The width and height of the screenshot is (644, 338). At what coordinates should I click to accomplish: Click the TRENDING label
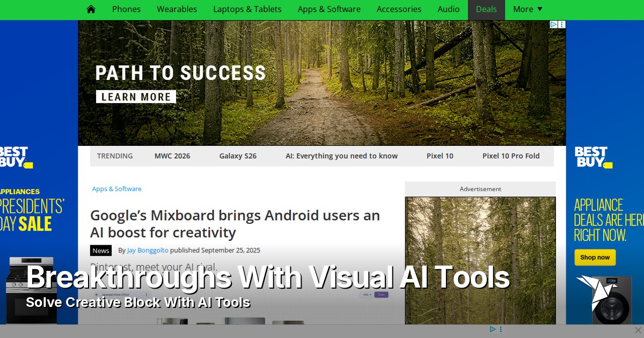point(115,156)
